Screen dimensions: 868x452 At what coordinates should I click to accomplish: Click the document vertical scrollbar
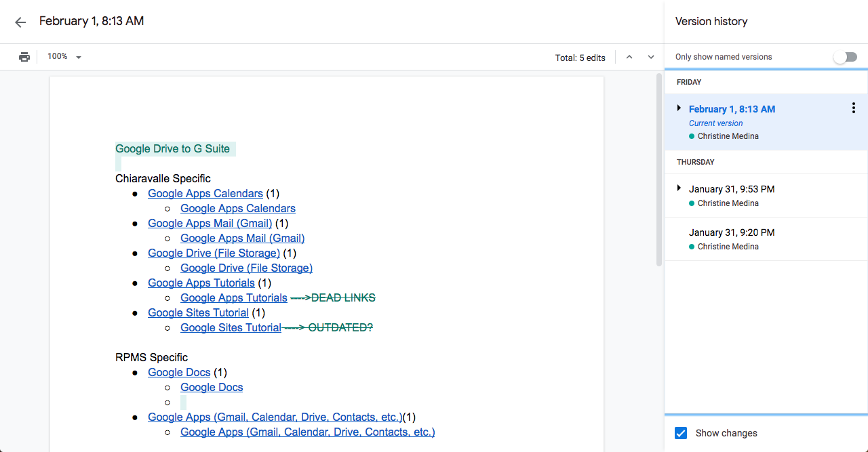tap(658, 169)
